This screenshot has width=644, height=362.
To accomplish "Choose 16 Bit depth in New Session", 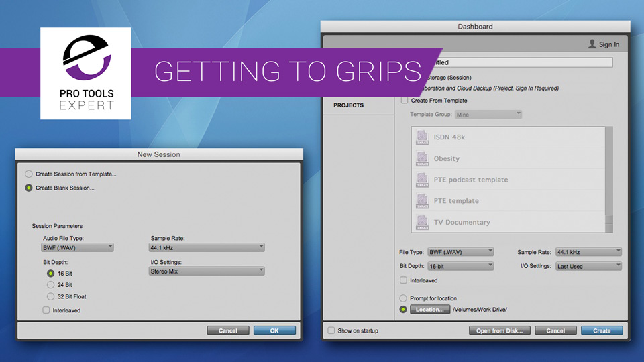I will (x=50, y=274).
